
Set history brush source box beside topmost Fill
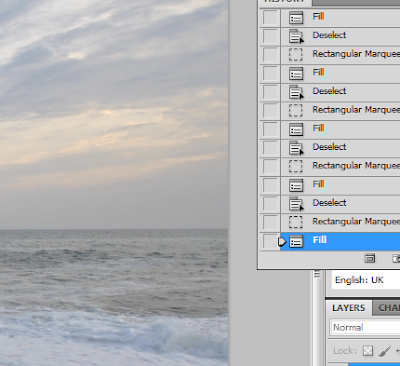tap(270, 17)
